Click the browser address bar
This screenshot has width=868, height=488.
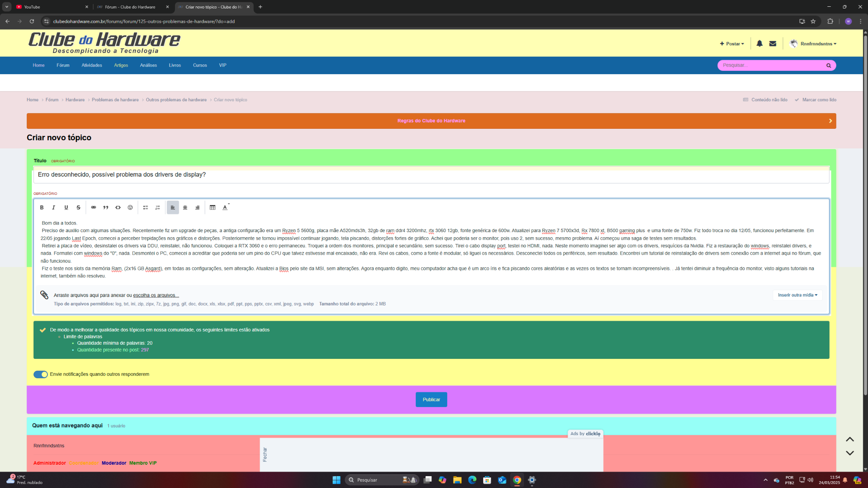(420, 21)
